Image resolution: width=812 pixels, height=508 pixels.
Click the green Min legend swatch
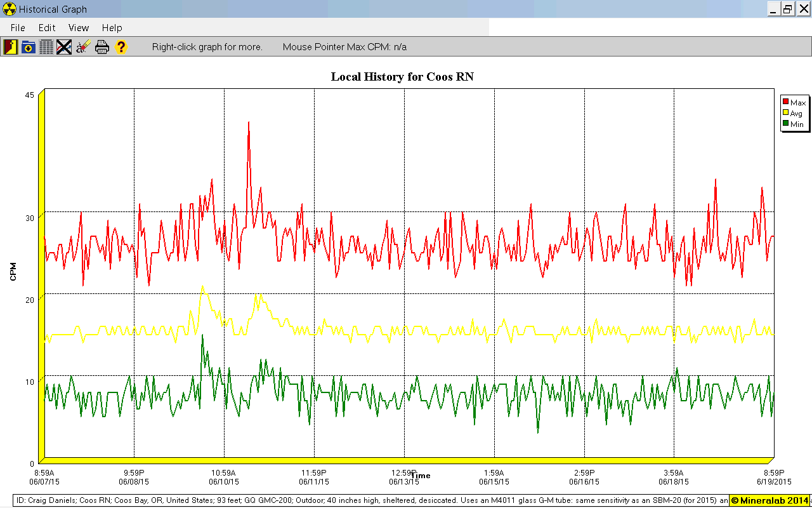pos(785,124)
